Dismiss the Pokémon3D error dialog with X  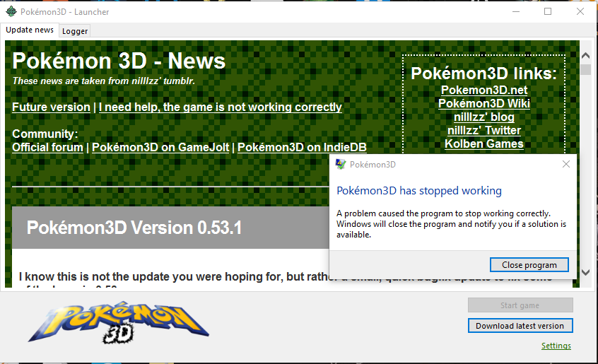[x=566, y=164]
